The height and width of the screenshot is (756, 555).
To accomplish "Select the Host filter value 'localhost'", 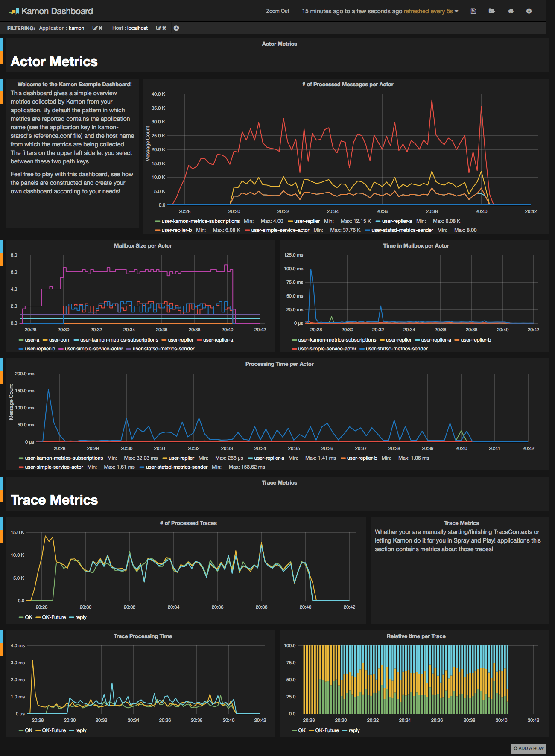I will click(137, 28).
